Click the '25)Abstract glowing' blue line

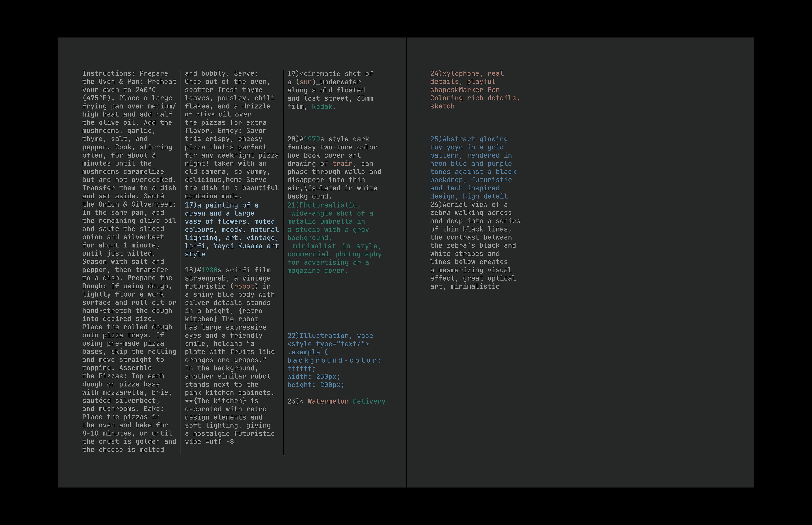coord(469,139)
